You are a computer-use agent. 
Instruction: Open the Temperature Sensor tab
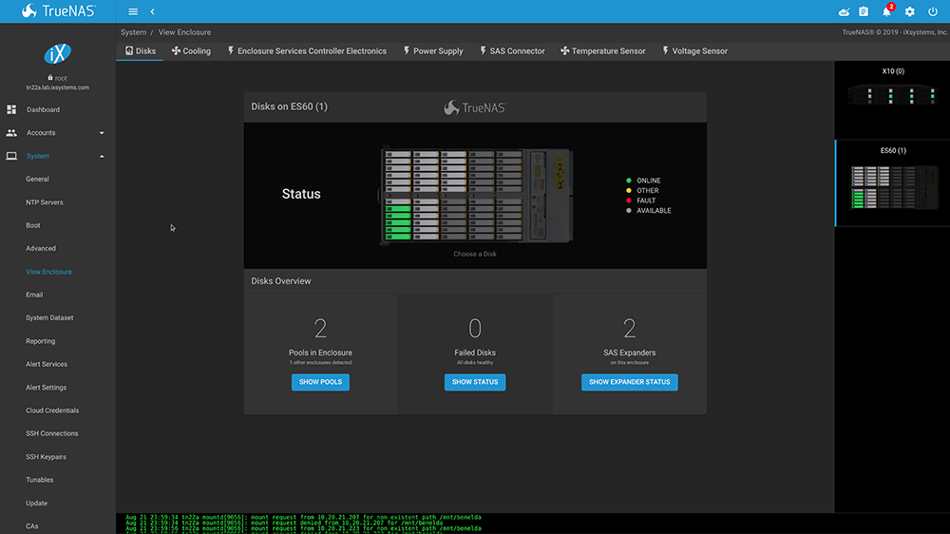click(603, 51)
